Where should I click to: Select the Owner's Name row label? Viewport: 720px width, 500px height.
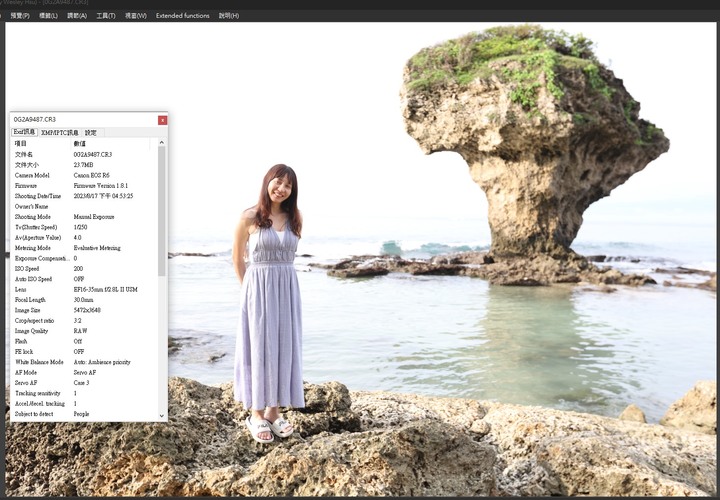click(31, 206)
